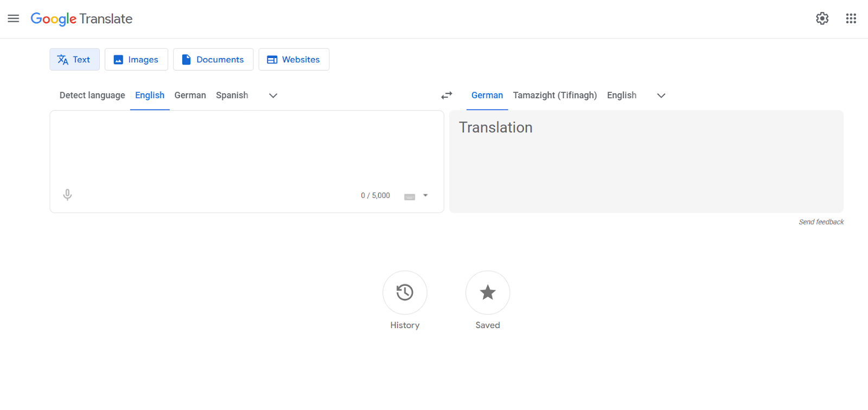Viewport: 868px width, 410px height.
Task: Open the Google apps grid
Action: [x=851, y=18]
